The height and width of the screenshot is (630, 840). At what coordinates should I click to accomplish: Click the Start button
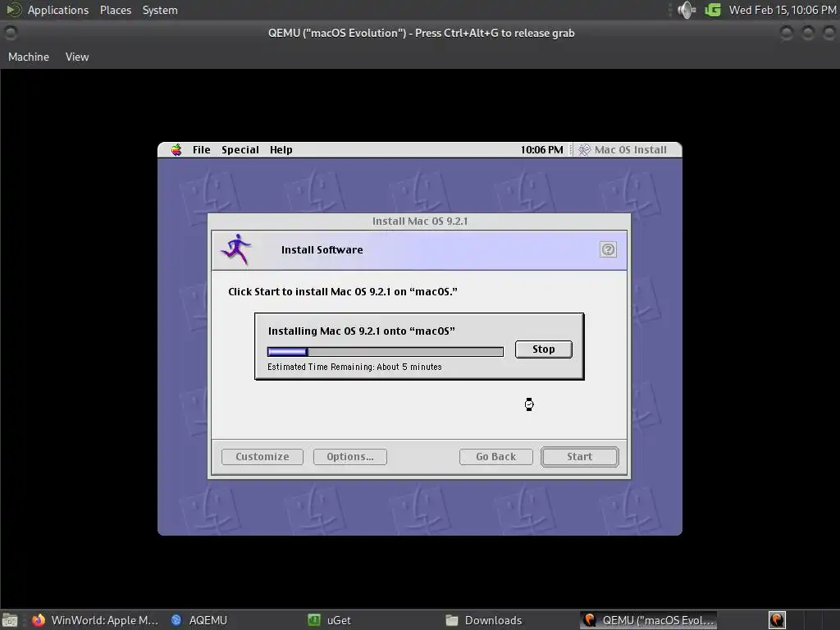[x=580, y=456]
